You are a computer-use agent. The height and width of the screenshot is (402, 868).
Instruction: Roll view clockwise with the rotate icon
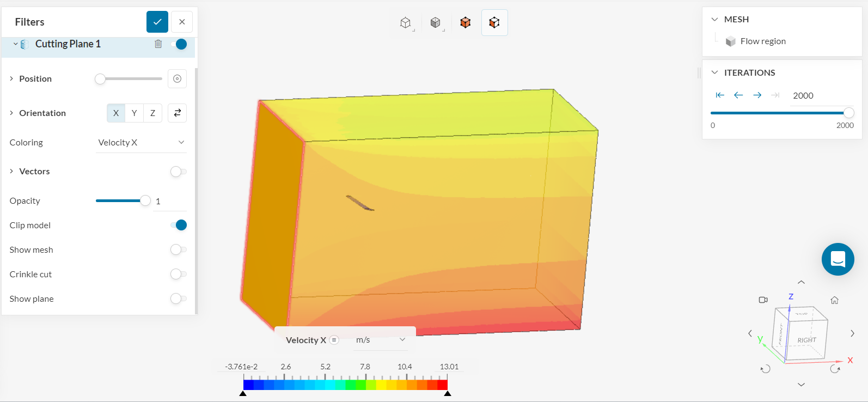(x=835, y=369)
